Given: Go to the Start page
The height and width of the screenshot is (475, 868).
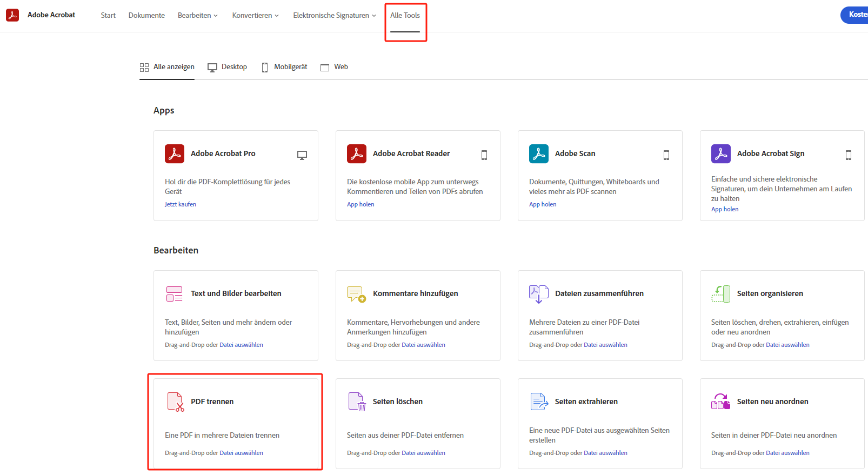Looking at the screenshot, I should coord(108,15).
